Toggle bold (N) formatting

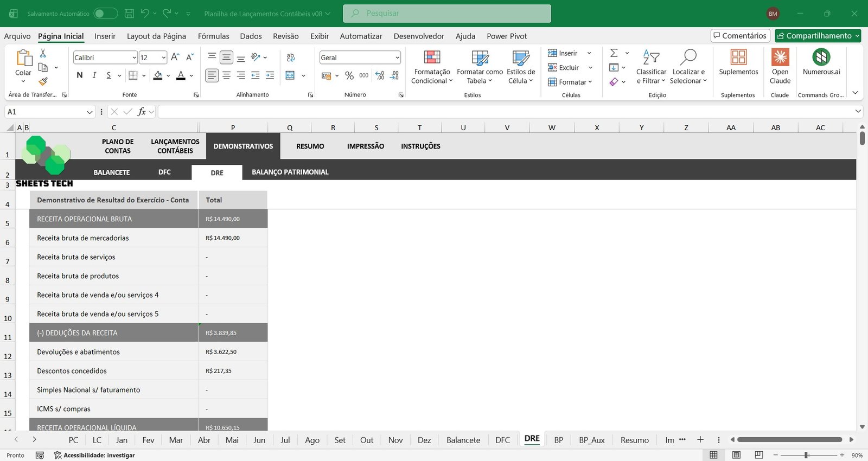pyautogui.click(x=80, y=75)
